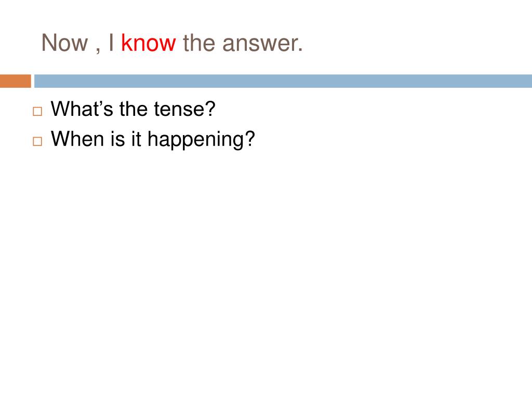Click the word "it" in second bullet
Screen dimensions: 532x399
(x=136, y=139)
